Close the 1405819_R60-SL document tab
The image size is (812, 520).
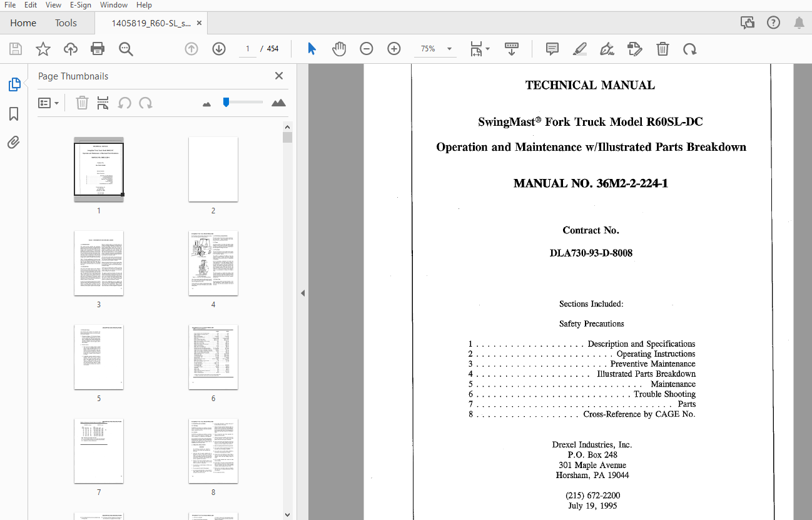199,23
